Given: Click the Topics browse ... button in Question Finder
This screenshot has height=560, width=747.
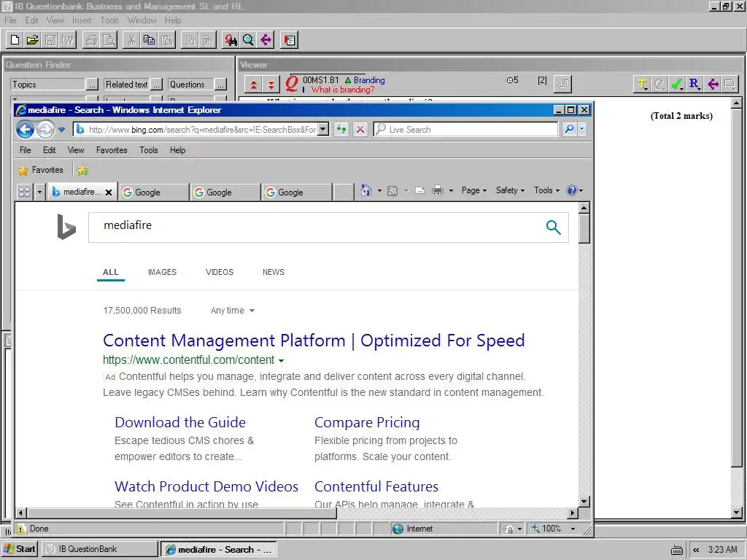Looking at the screenshot, I should pyautogui.click(x=93, y=85).
